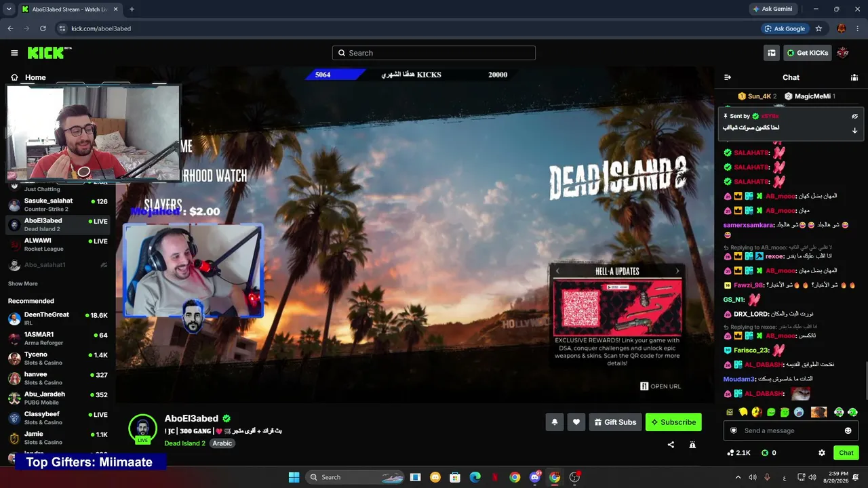Open the tab search dropdown arrow
This screenshot has height=488, width=868.
7,9
